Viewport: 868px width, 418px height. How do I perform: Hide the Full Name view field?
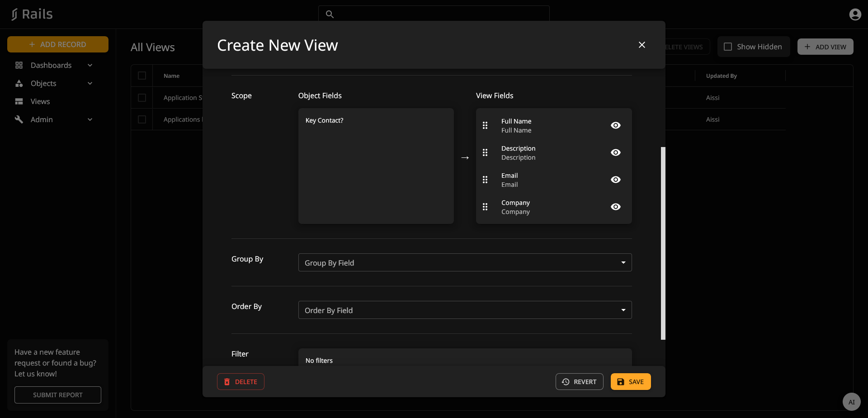point(615,125)
